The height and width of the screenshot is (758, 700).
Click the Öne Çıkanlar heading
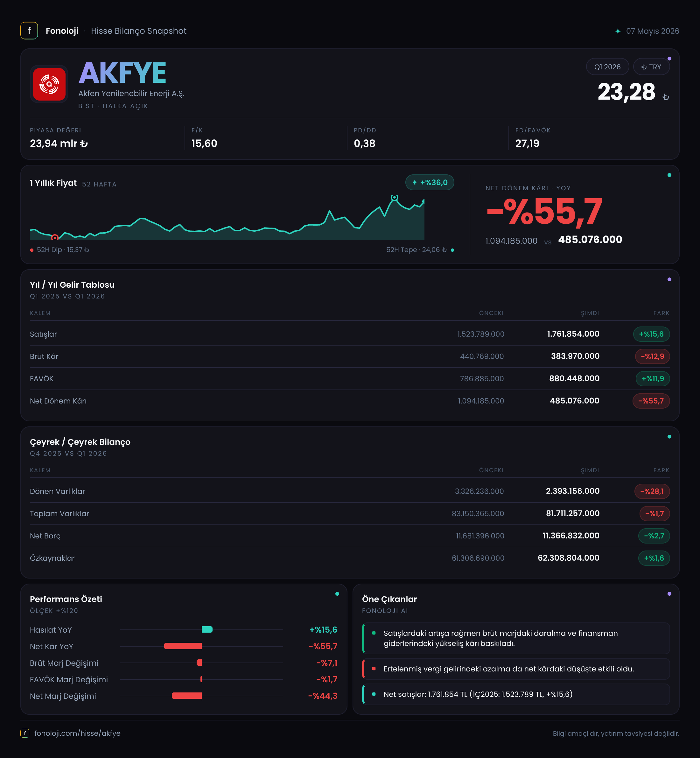(x=389, y=599)
